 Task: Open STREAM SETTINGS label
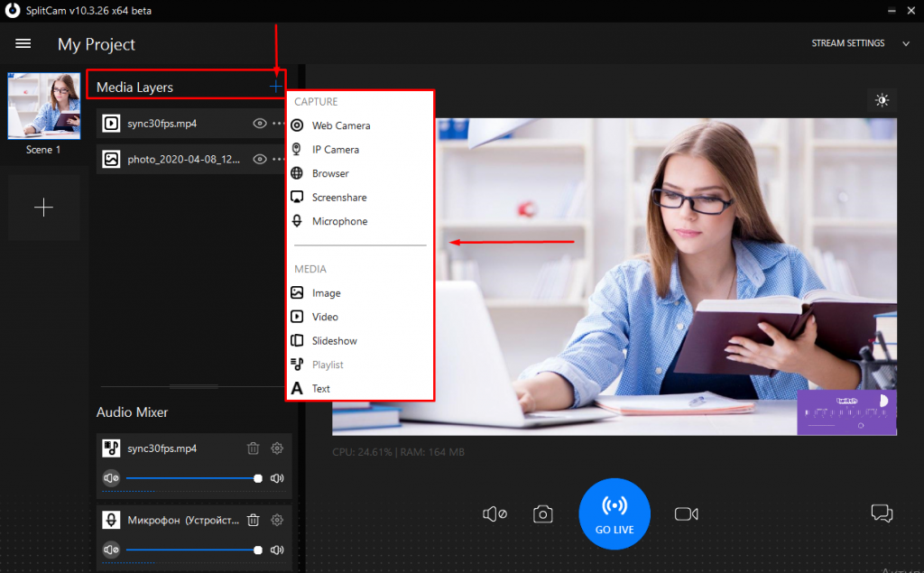847,43
